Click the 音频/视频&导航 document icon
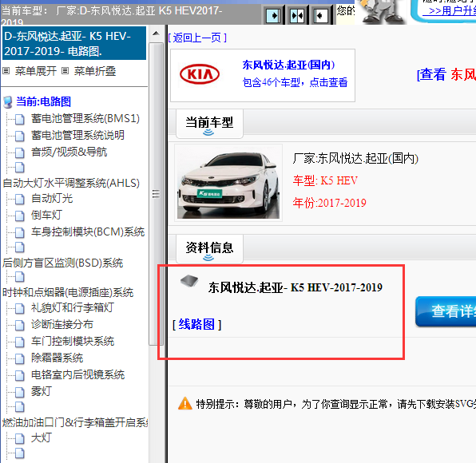Viewport: 476px width, 463px height. 19,152
